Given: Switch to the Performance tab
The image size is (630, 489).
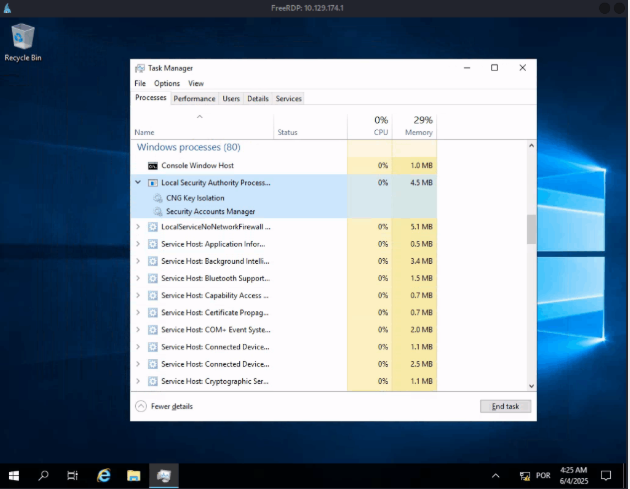Looking at the screenshot, I should [x=194, y=99].
